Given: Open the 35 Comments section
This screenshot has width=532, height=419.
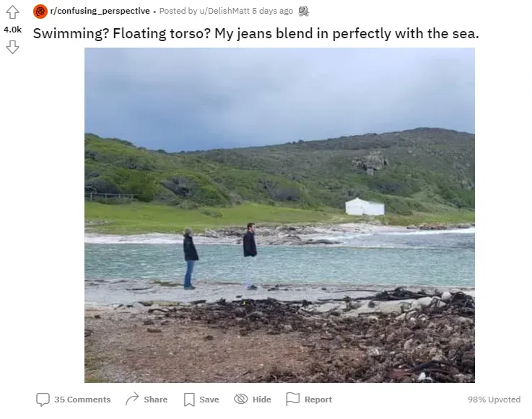Looking at the screenshot, I should click(82, 400).
